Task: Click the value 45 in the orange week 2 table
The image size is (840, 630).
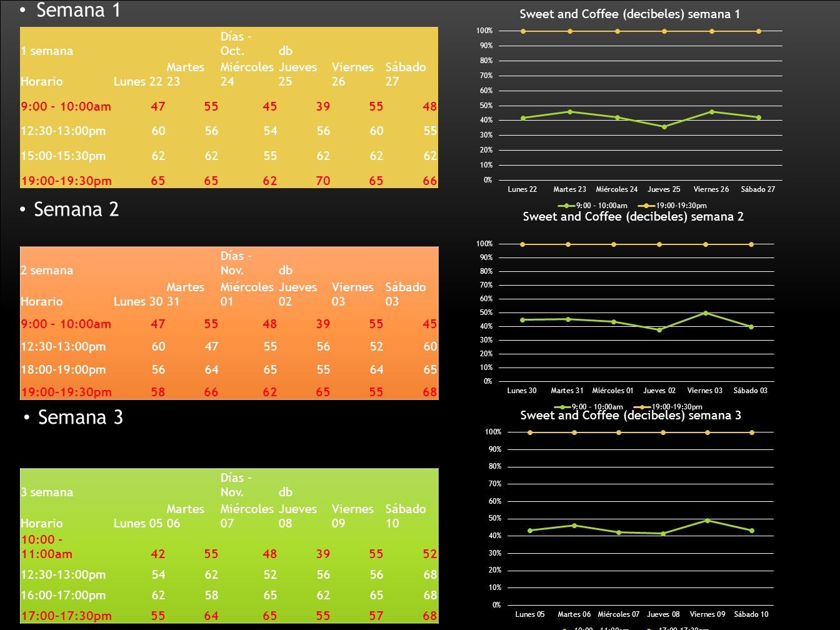Action: [430, 324]
